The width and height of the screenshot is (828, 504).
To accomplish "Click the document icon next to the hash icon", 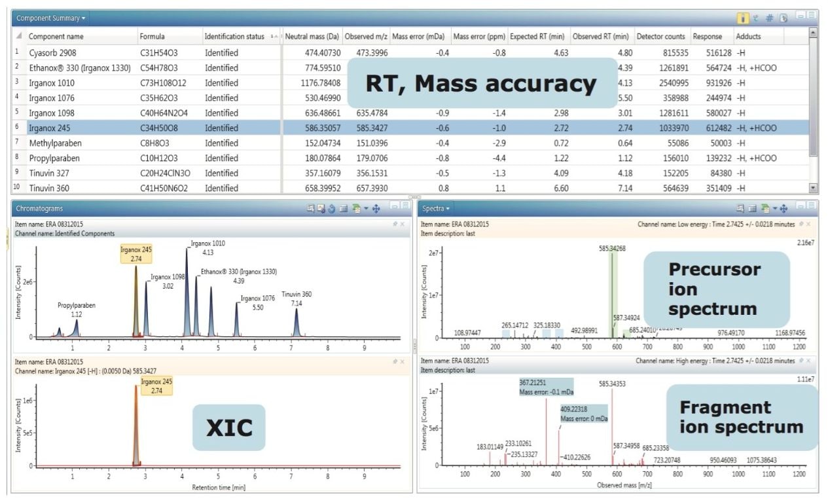I will pos(783,18).
